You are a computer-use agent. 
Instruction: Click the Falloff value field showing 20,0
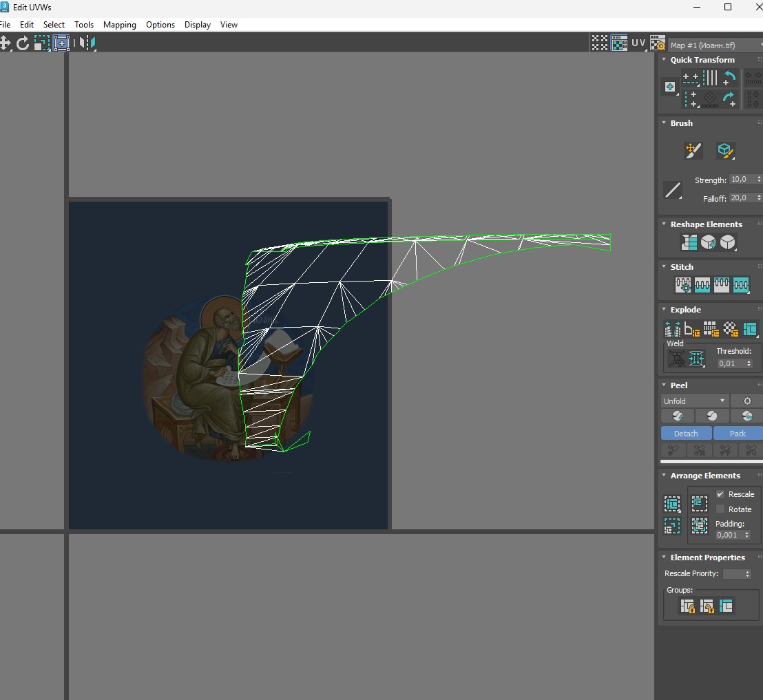[x=742, y=198]
